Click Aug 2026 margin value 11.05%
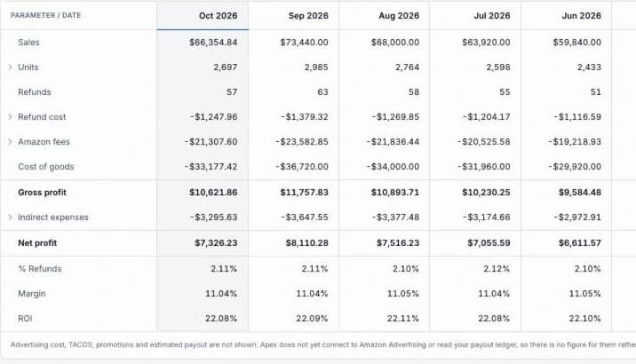 click(403, 294)
